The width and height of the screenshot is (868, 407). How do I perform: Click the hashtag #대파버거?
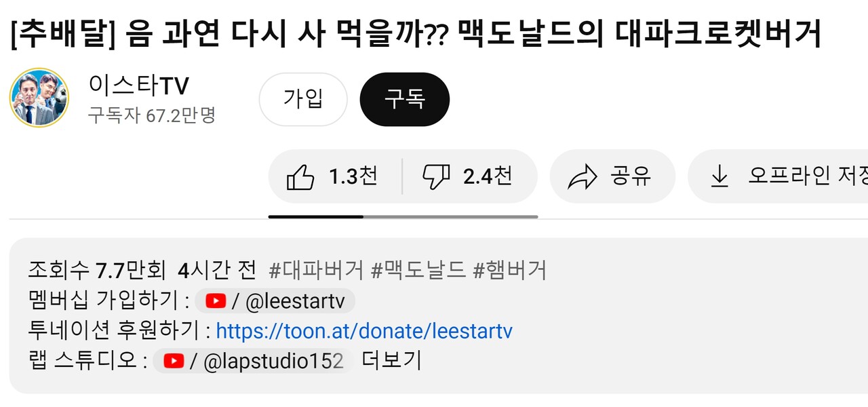coord(315,270)
